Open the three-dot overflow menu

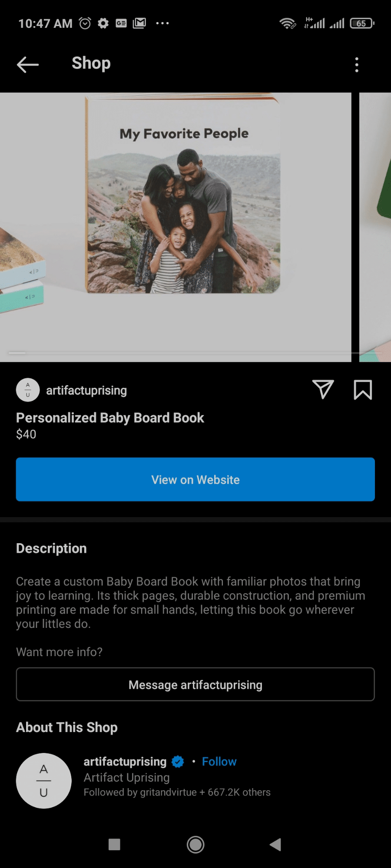[x=357, y=65]
